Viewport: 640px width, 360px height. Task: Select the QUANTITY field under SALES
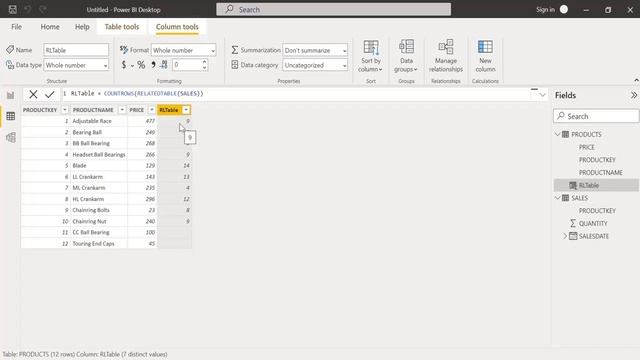pos(593,223)
